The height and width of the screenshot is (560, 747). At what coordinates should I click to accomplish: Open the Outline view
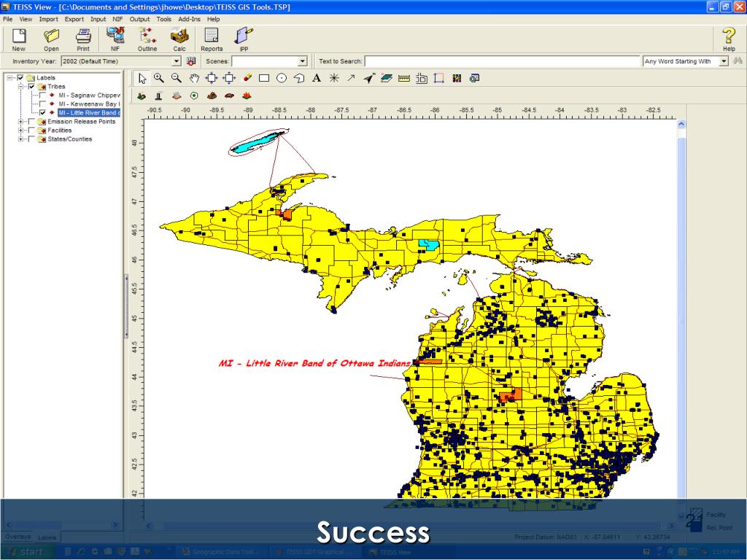(147, 39)
